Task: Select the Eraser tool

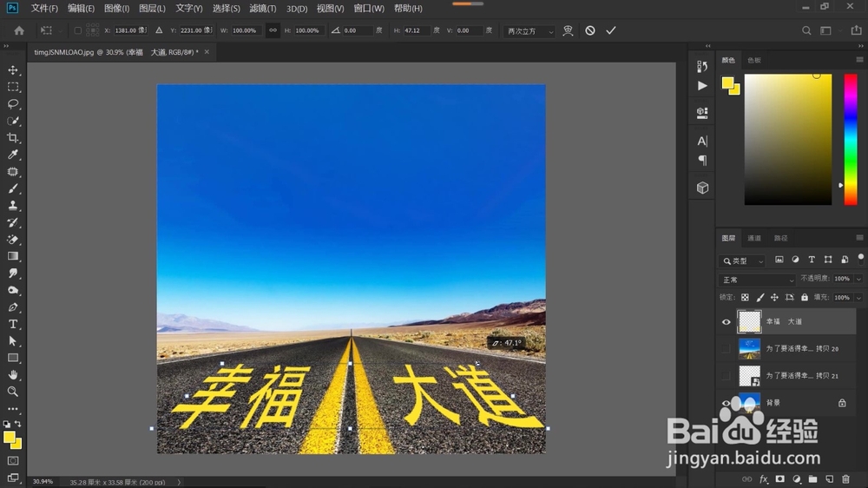Action: [x=13, y=240]
